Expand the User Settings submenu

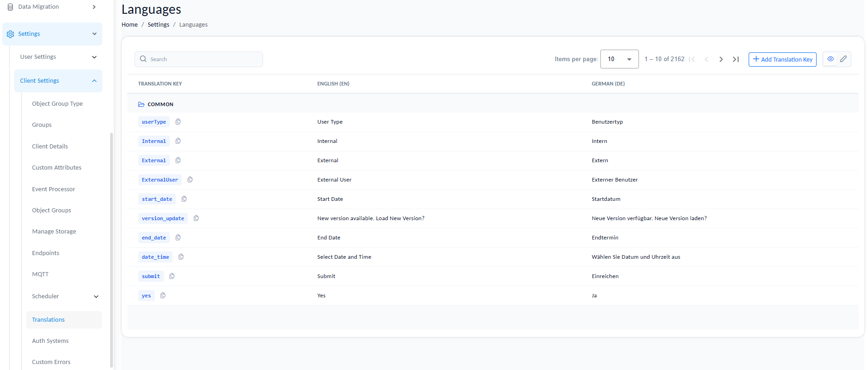(94, 57)
